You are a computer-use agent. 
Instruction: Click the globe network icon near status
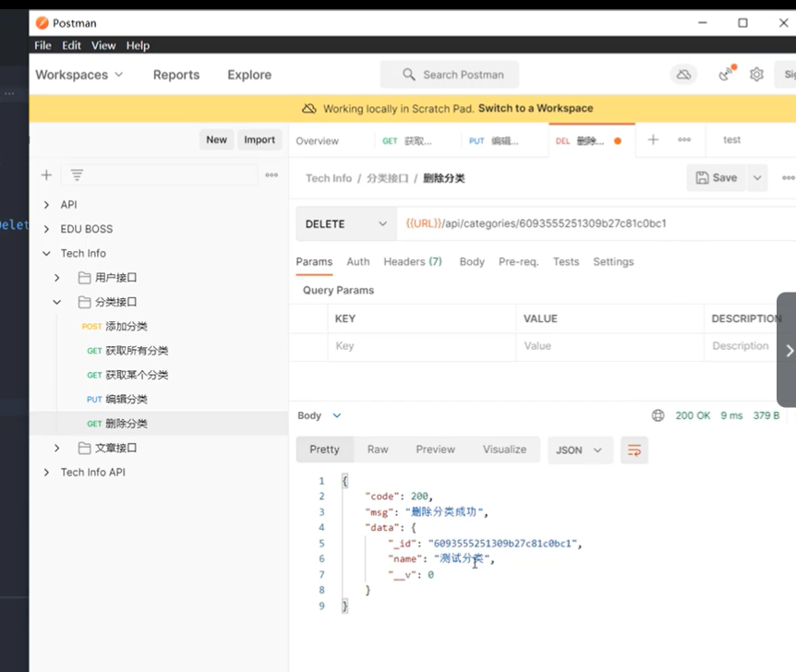point(657,415)
